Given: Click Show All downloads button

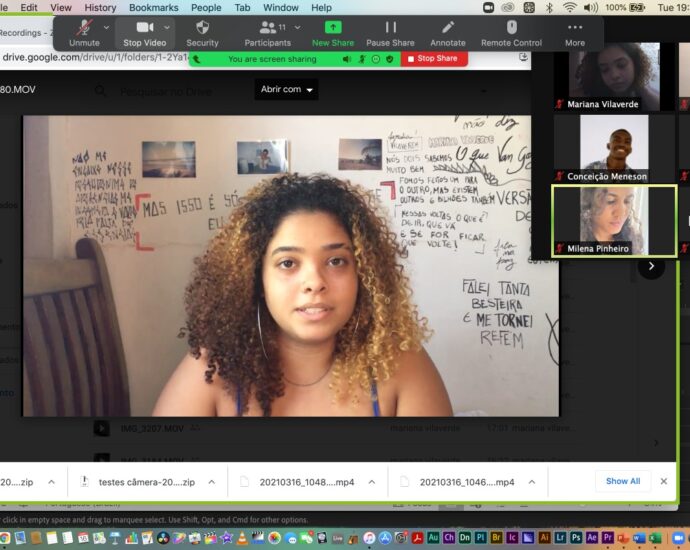Looking at the screenshot, I should click(x=623, y=481).
